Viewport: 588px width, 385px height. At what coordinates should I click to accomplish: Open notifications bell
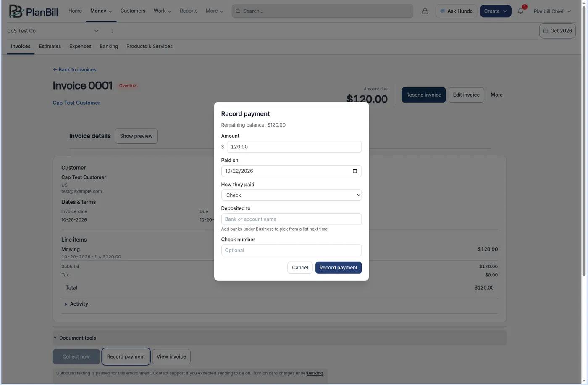click(x=520, y=11)
